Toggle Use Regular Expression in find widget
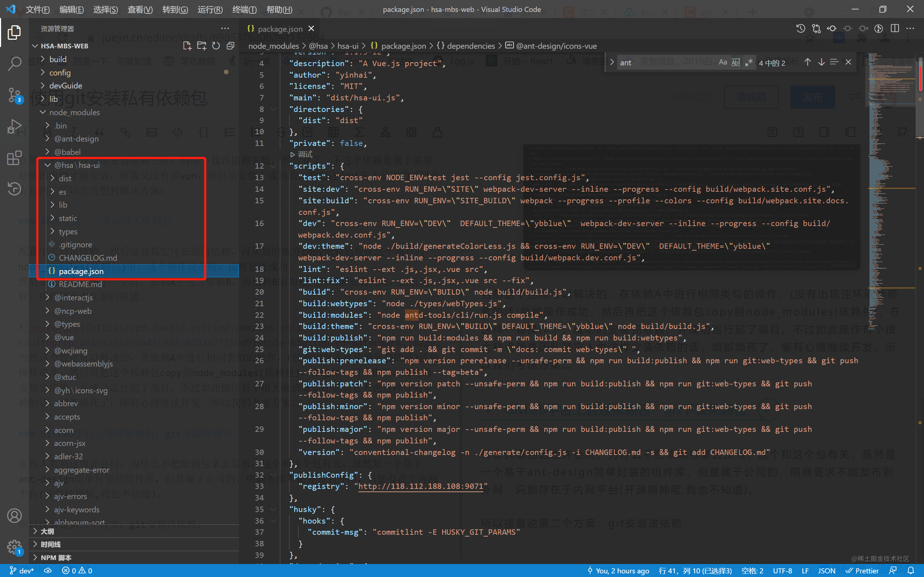This screenshot has height=577, width=924. 749,62
